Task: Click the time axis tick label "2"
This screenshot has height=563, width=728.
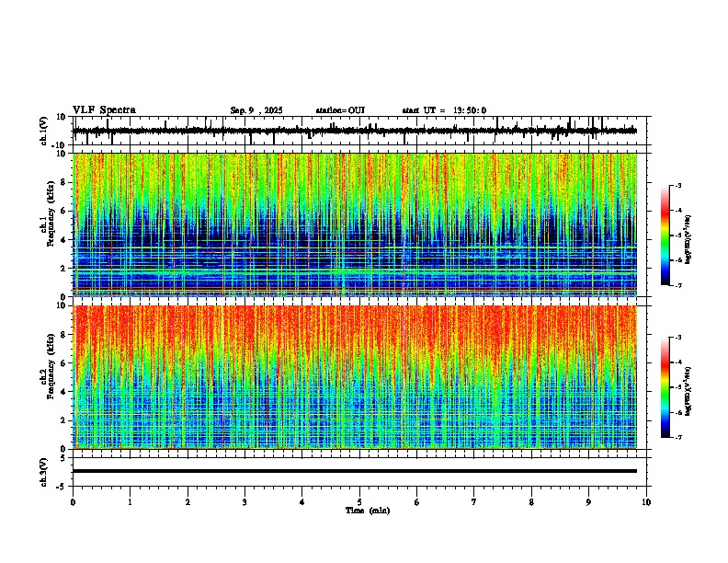Action: (x=188, y=502)
